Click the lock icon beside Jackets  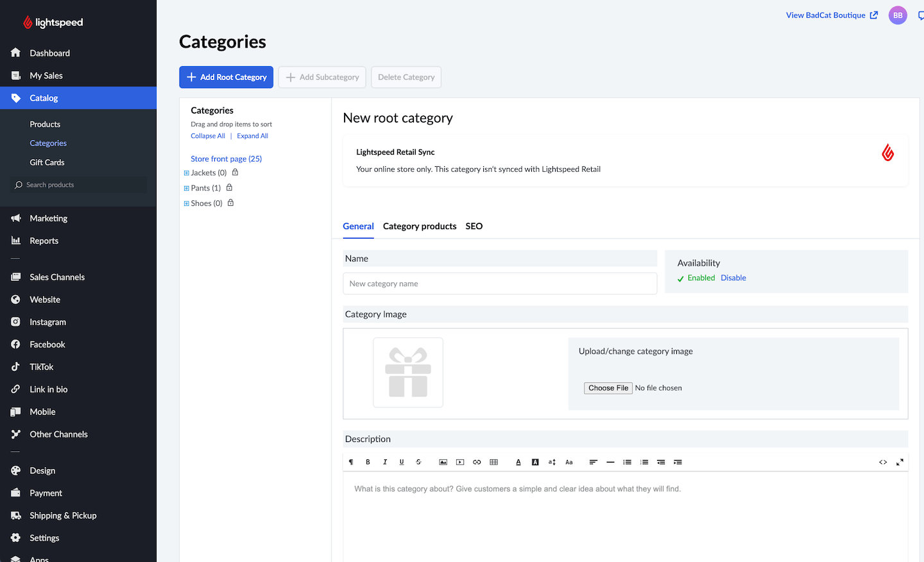(x=235, y=172)
